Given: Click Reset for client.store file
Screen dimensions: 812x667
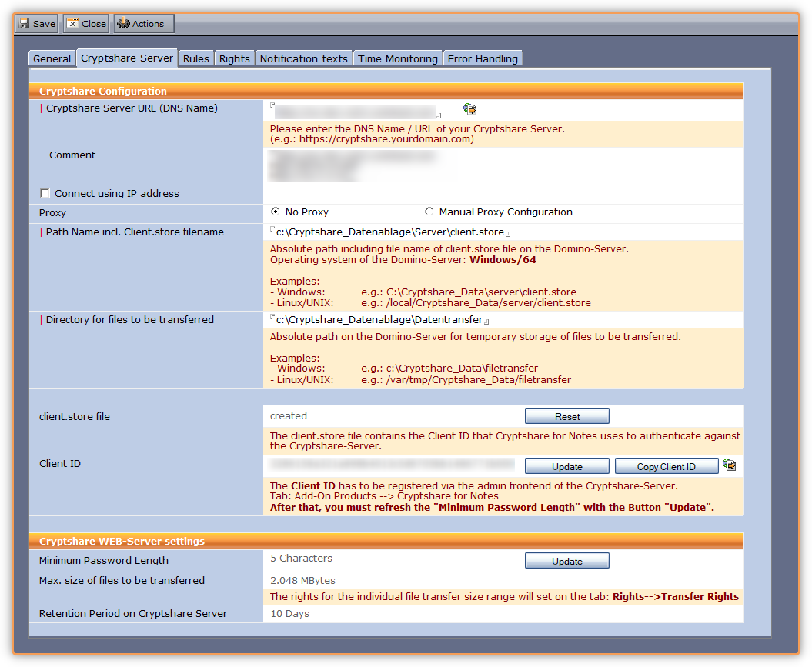Looking at the screenshot, I should coord(567,416).
